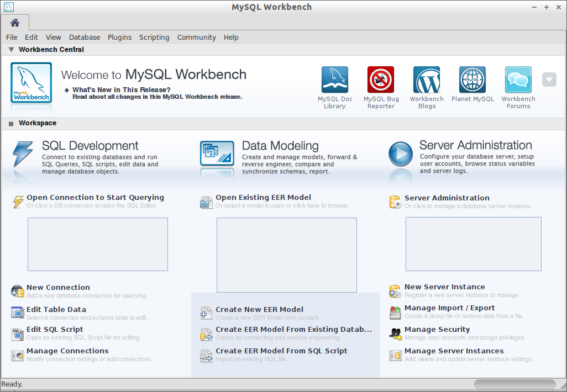Screen dimensions: 567x392
Task: Click Open Existing EER Model link
Action: 263,197
